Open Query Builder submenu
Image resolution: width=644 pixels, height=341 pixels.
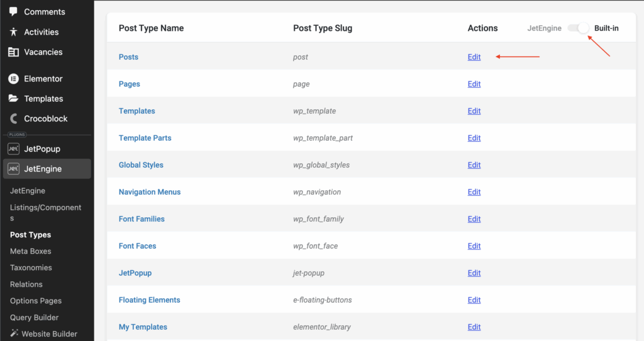pyautogui.click(x=34, y=318)
